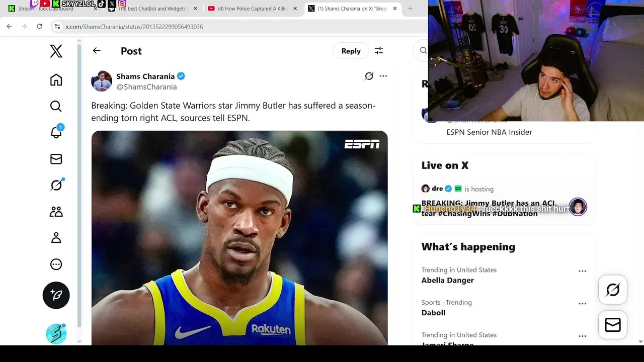Go back with the Post back arrow
Screen dimensions: 644x362
(97, 51)
